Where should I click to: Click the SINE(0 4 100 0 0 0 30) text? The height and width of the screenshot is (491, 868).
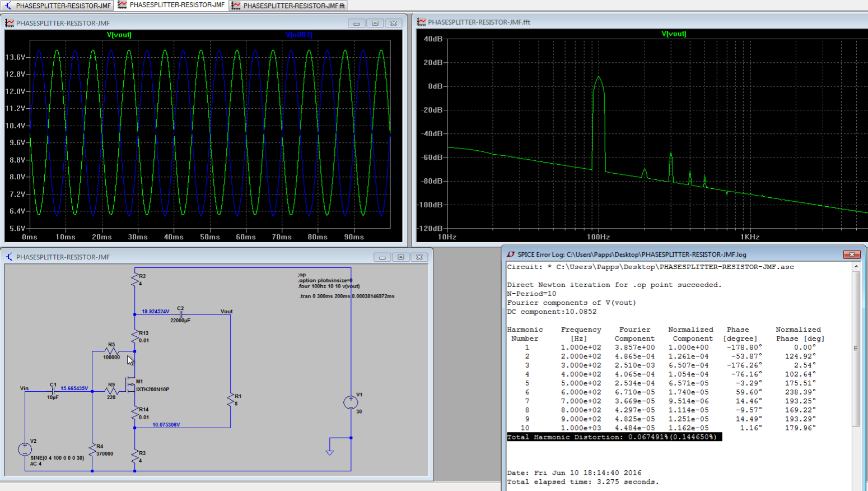[57, 458]
